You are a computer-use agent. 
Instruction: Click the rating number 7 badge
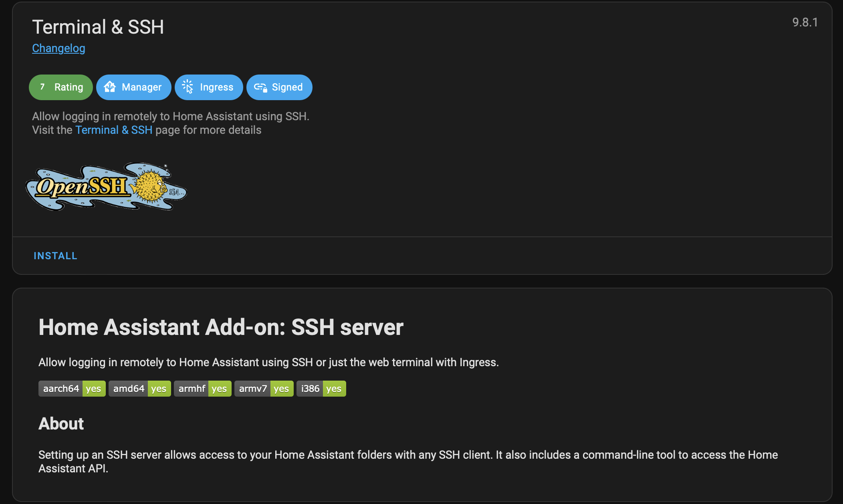tap(42, 87)
